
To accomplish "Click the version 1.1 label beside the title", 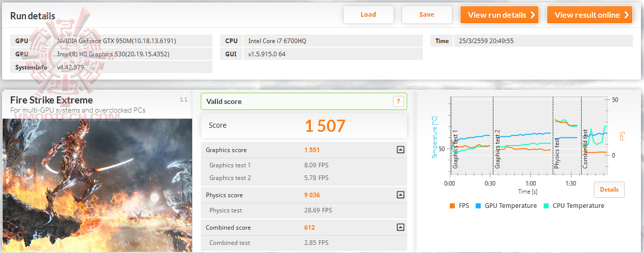I will [184, 100].
